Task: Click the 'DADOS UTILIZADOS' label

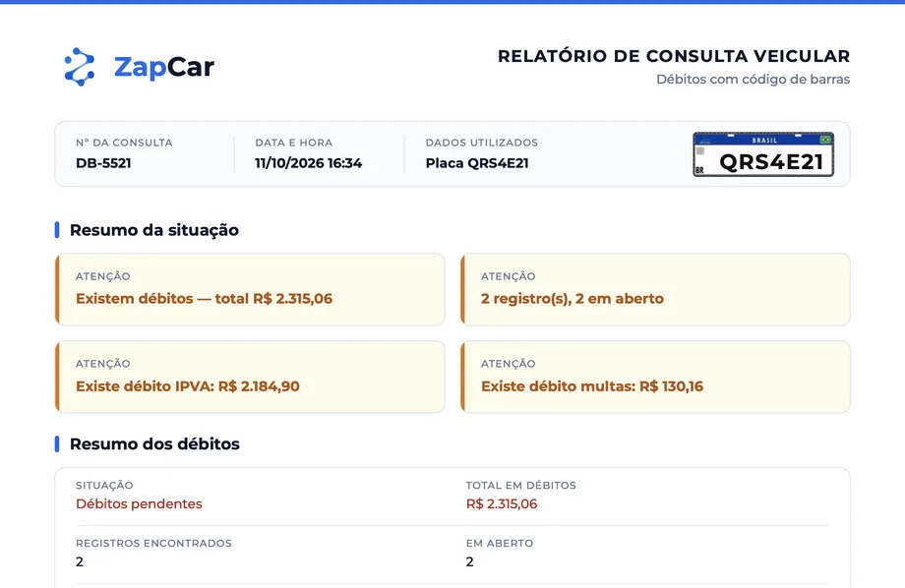Action: 481,143
